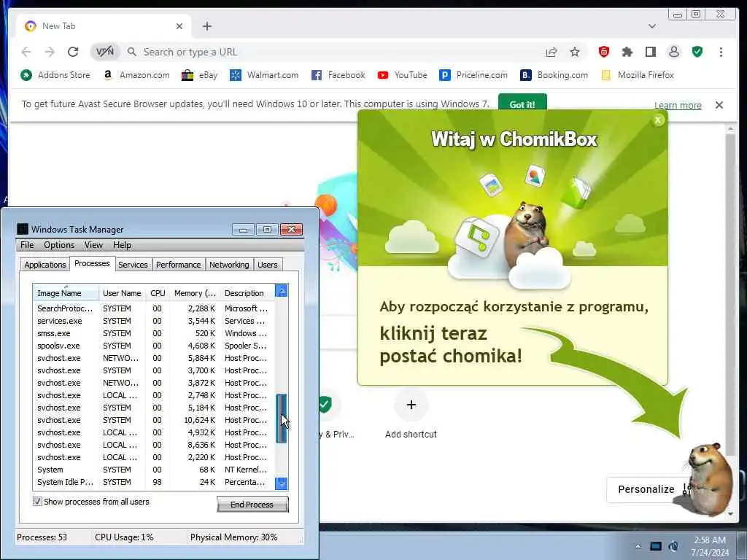Open the Help menu in Task Manager
Screen dimensions: 747x560
(122, 245)
